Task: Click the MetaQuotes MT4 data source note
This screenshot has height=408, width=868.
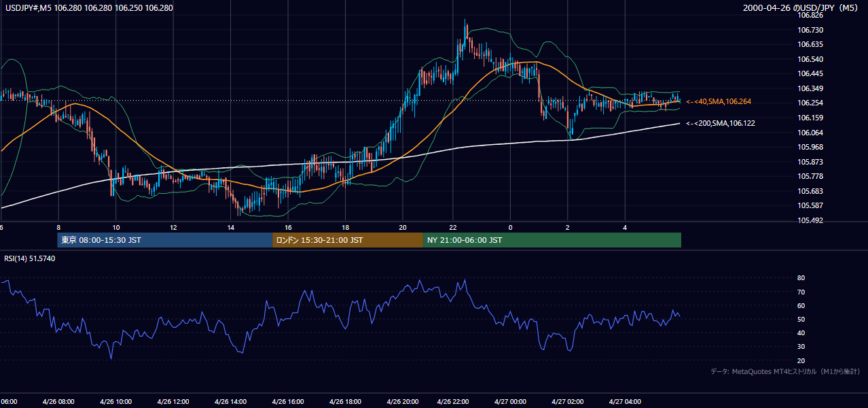Action: click(785, 371)
